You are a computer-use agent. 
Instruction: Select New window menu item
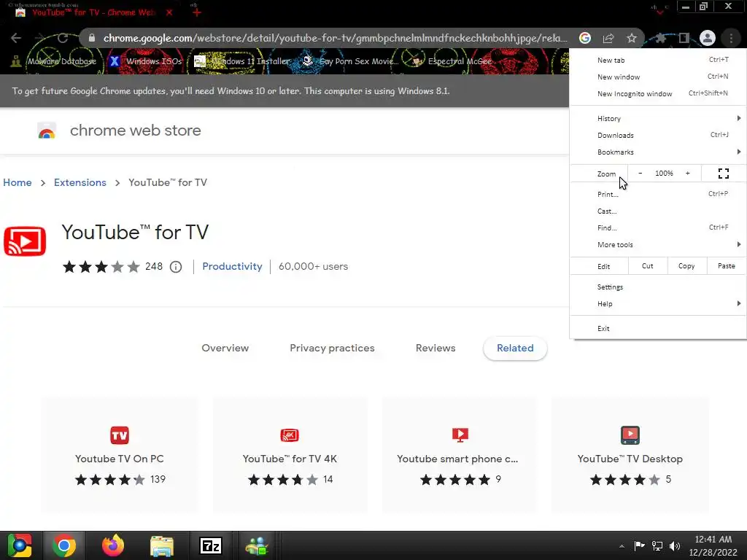tap(658, 77)
